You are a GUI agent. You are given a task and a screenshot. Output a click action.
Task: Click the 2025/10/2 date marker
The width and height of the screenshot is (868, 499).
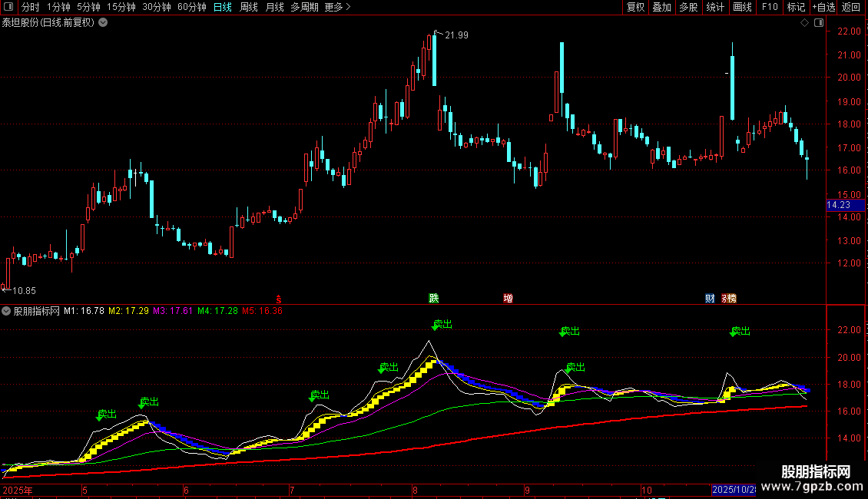tap(734, 490)
